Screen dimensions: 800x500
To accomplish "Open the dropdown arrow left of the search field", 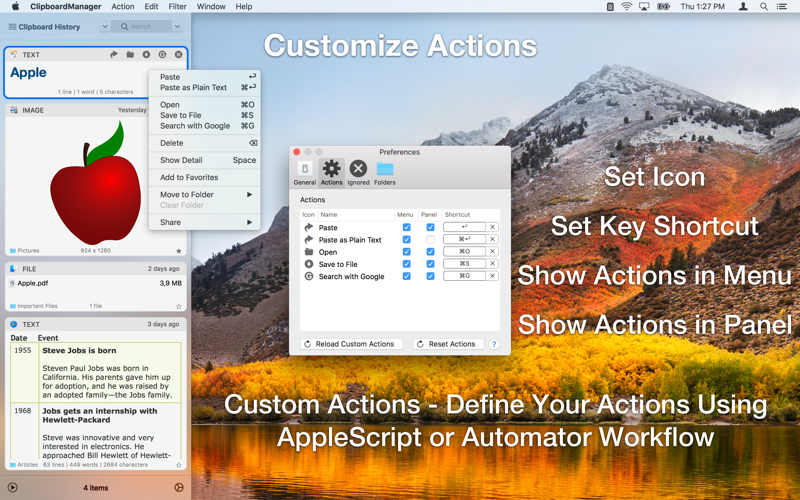I will click(105, 27).
